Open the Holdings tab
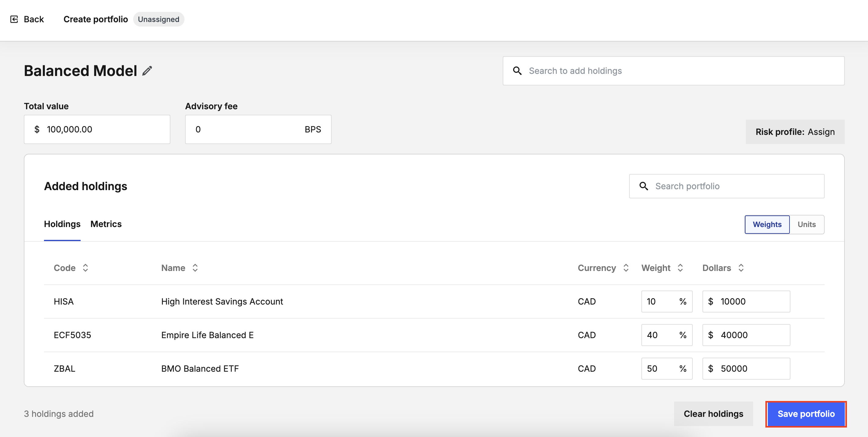The height and width of the screenshot is (437, 868). 62,224
